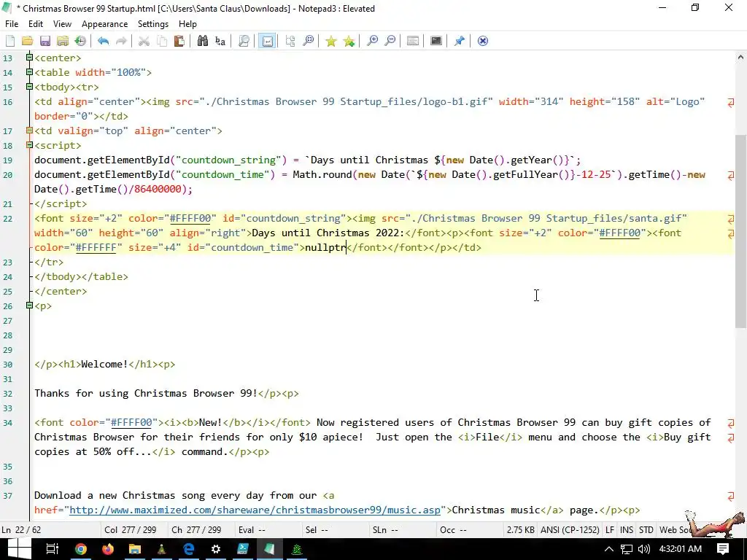
Task: Click the nullptr text on line 22
Action: tap(325, 248)
